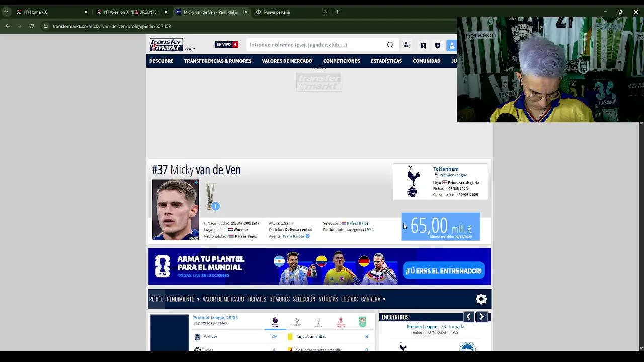Click the ¡TÚ ERES EL ENTRENADOR! banner button

(443, 270)
